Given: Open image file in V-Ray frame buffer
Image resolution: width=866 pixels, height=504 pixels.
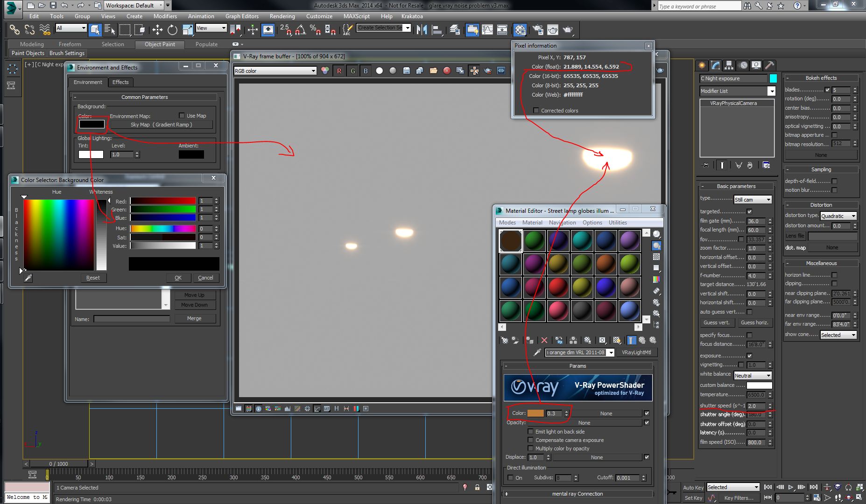Looking at the screenshot, I should (x=433, y=71).
